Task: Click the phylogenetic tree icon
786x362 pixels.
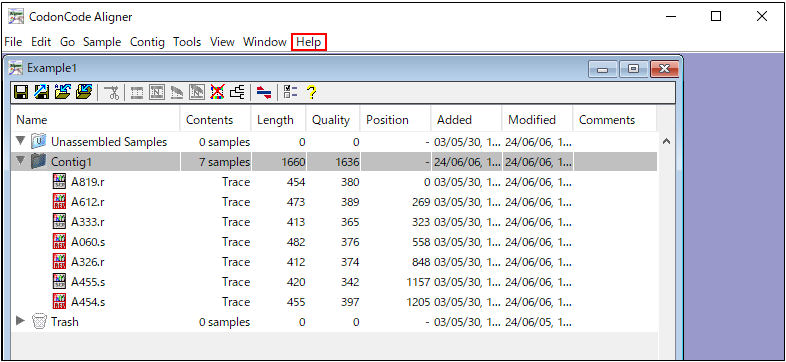Action: click(238, 92)
